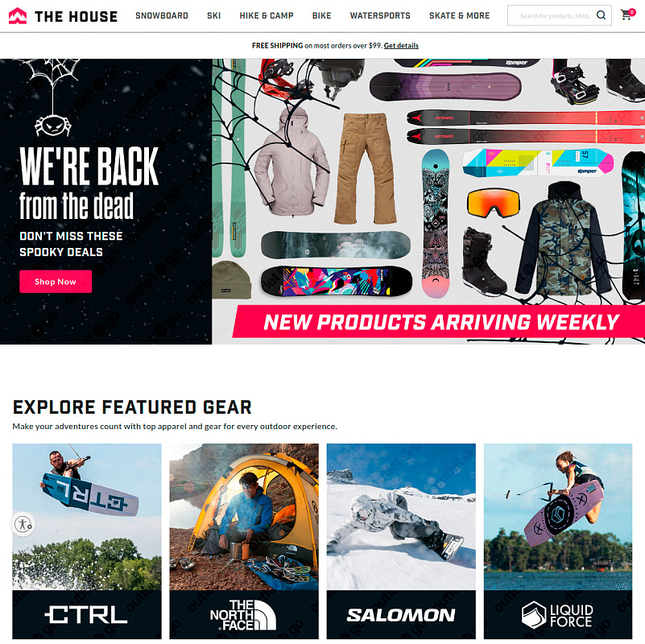
Task: Open the Ski menu
Action: (x=214, y=15)
